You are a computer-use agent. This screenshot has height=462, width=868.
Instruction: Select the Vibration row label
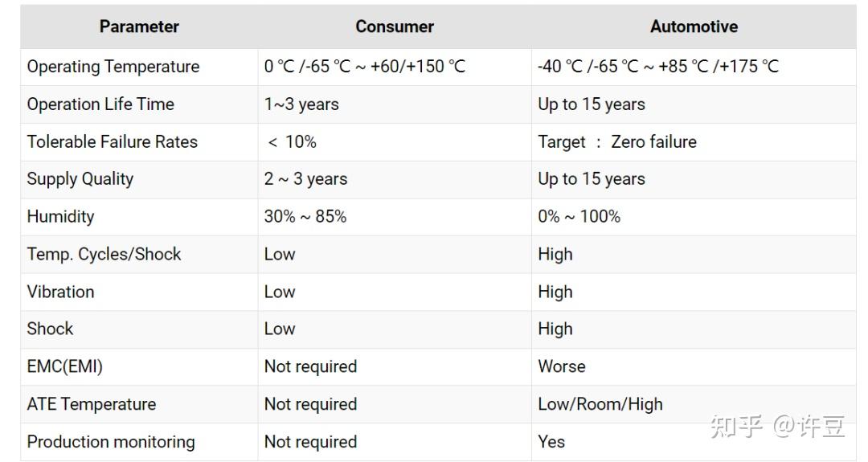pos(61,292)
